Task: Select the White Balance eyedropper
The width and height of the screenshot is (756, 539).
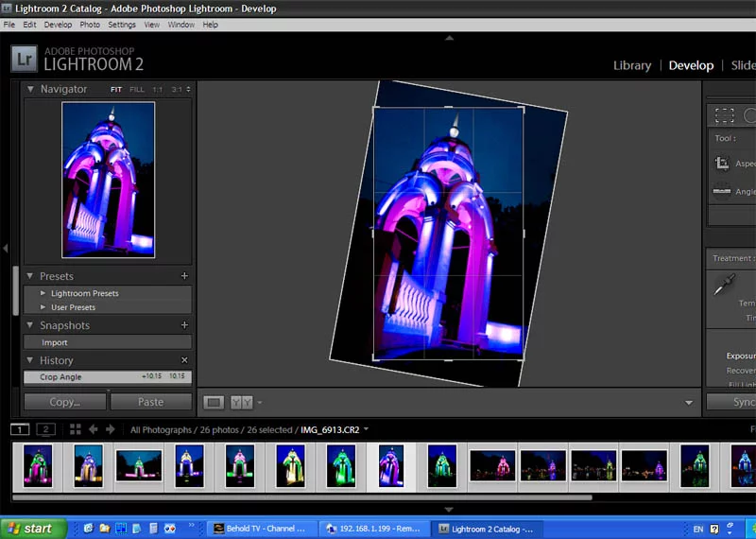Action: pos(724,284)
